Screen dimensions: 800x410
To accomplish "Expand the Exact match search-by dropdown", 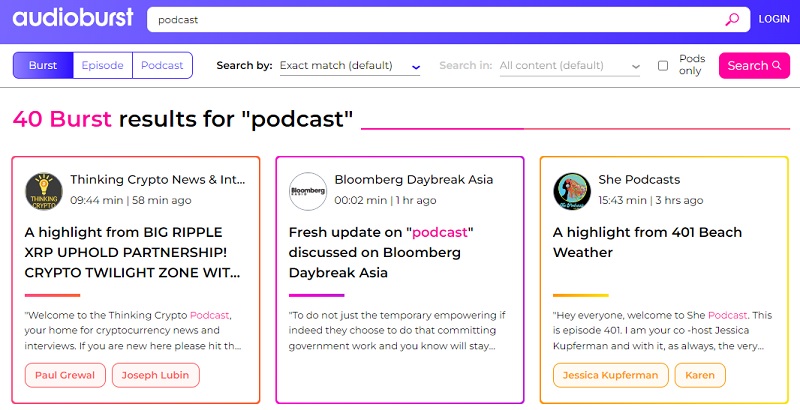I will [350, 66].
